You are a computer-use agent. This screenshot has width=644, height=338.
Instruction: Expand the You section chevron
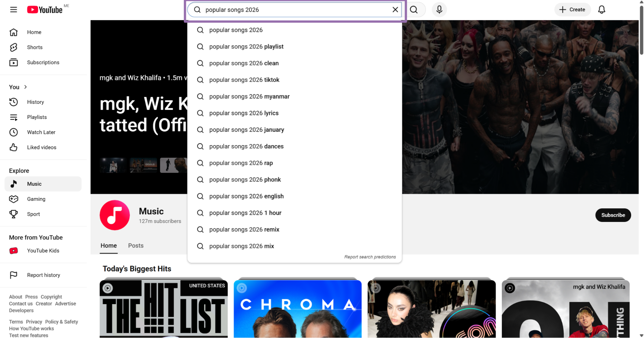click(25, 87)
